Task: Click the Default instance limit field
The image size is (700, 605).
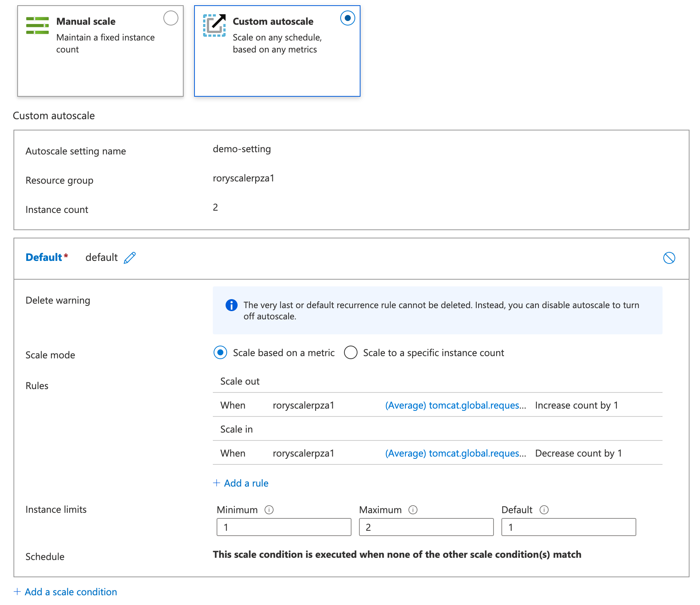Action: coord(568,527)
